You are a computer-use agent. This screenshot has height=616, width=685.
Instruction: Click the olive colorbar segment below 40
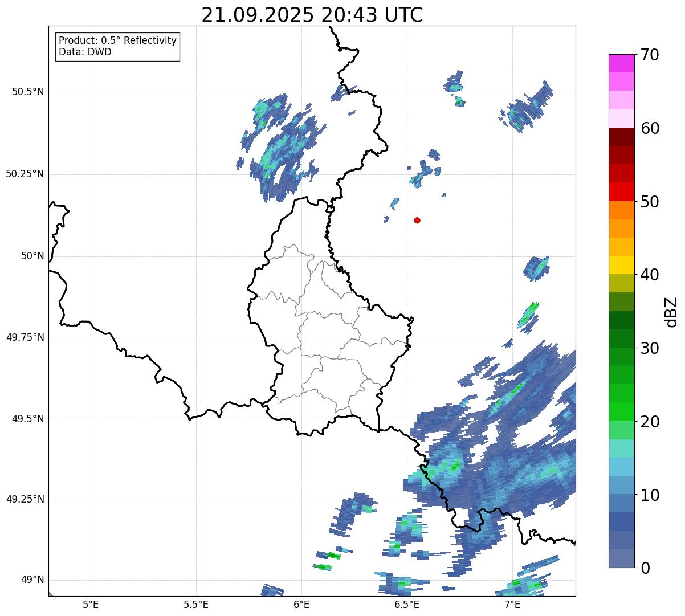[622, 284]
